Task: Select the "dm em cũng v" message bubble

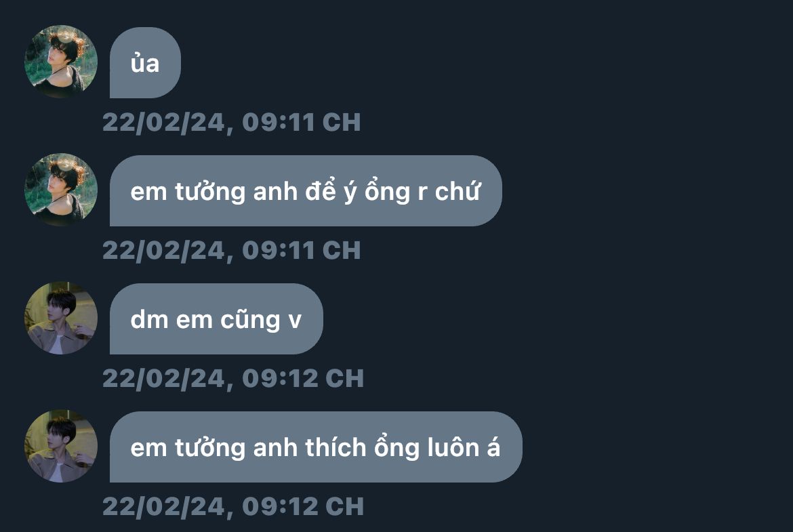Action: (x=216, y=319)
